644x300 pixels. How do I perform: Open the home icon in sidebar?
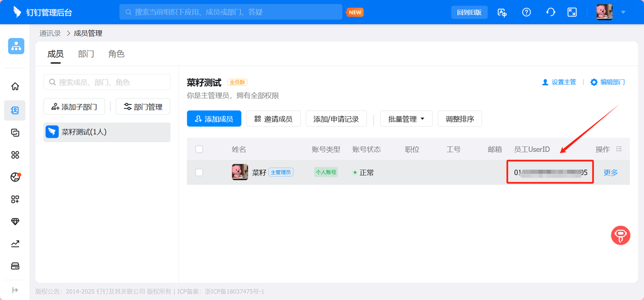15,86
